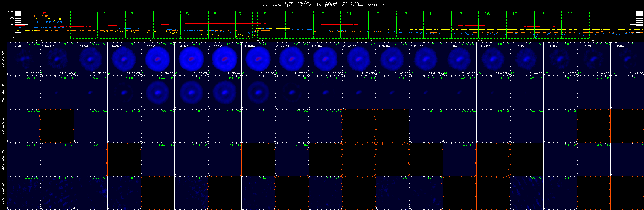Click the 'clean' algorithm label
The height and width of the screenshot is (210, 644).
point(265,6)
